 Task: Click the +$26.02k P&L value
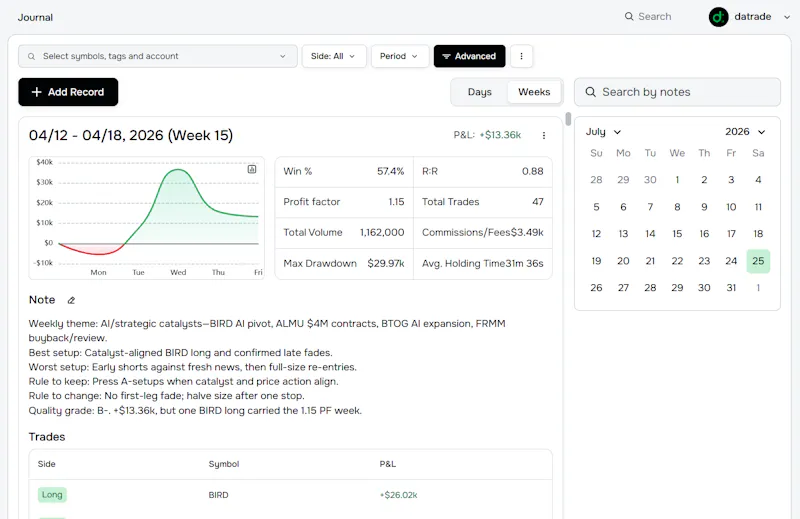[398, 495]
